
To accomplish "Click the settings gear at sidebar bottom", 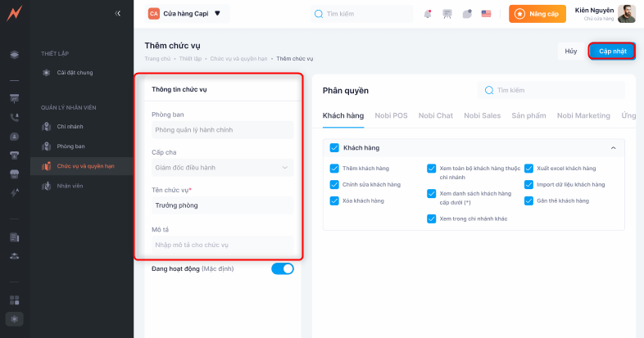I will (14, 318).
